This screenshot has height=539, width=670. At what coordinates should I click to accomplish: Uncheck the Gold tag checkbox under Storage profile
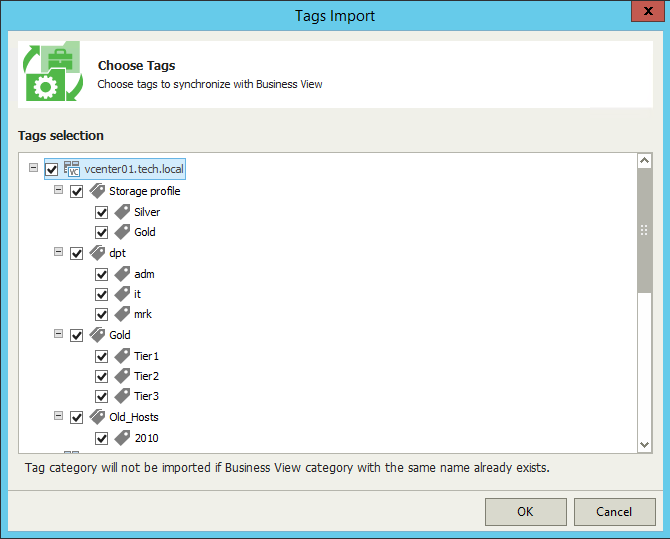click(102, 233)
